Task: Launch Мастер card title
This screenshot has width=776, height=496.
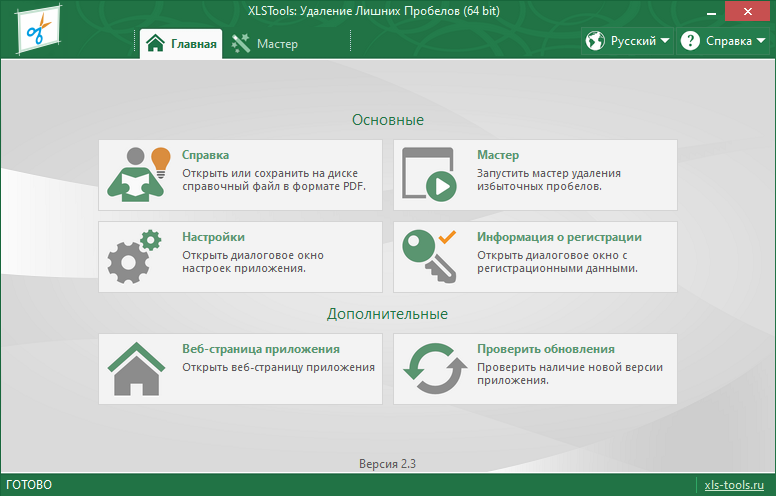Action: coord(498,155)
